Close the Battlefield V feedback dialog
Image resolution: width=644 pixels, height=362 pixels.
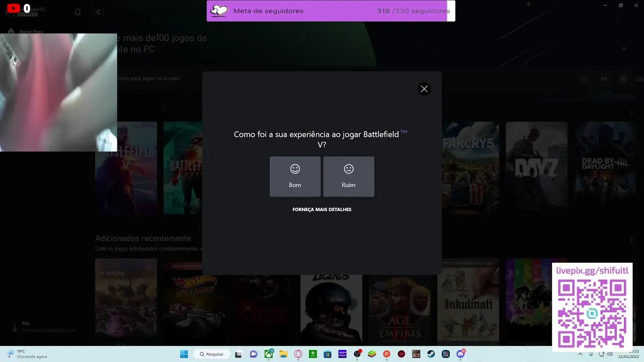click(x=424, y=89)
